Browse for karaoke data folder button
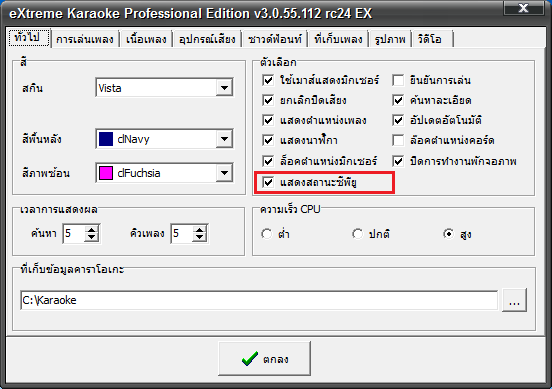552x389 pixels. coord(514,300)
